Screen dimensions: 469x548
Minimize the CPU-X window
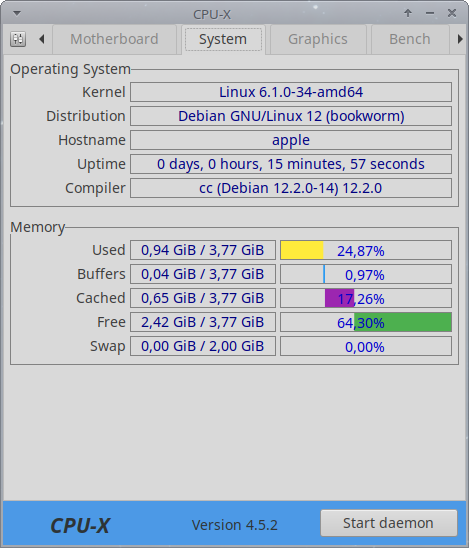pos(430,13)
